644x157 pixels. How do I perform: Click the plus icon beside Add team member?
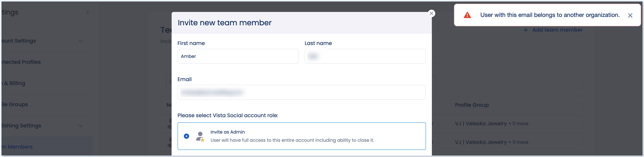(x=526, y=30)
